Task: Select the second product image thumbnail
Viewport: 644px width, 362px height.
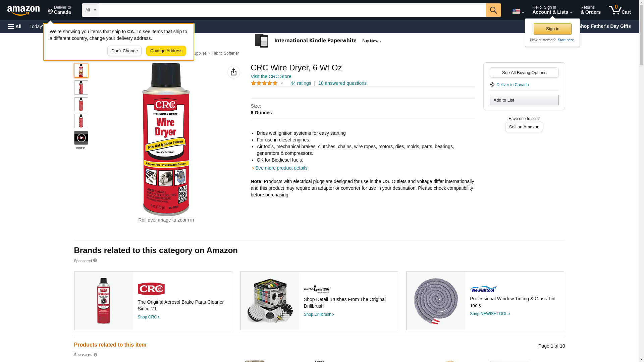Action: pos(81,87)
